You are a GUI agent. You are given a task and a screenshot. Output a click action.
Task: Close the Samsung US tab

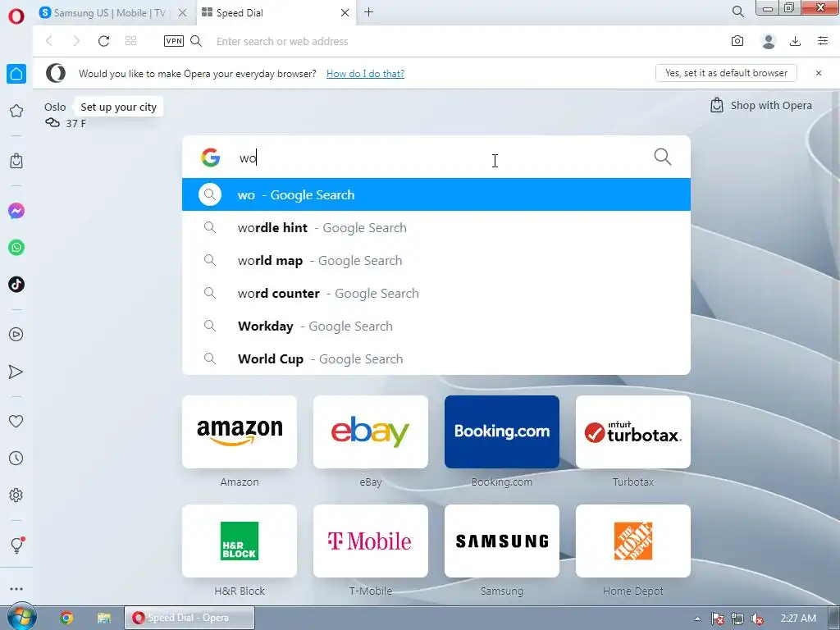coord(182,13)
